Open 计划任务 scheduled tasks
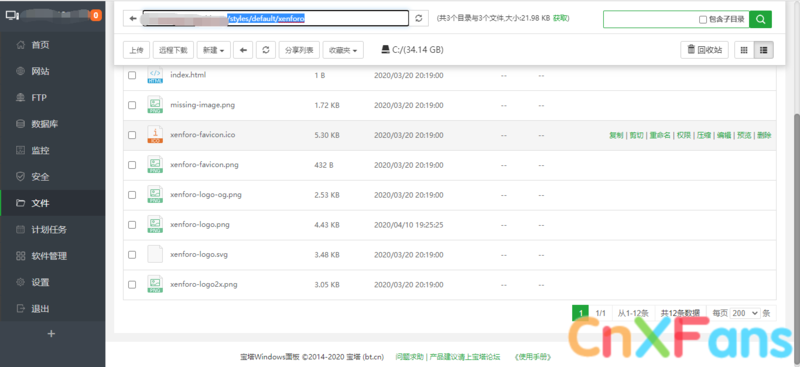800x367 pixels. [48, 230]
